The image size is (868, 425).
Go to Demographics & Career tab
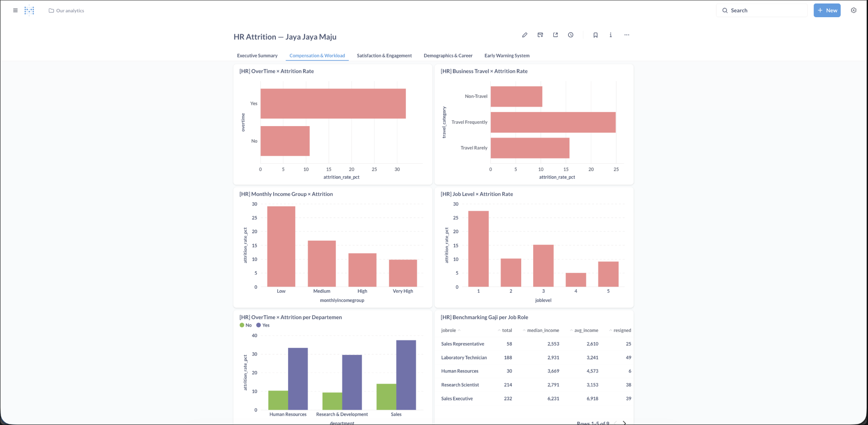pyautogui.click(x=448, y=56)
